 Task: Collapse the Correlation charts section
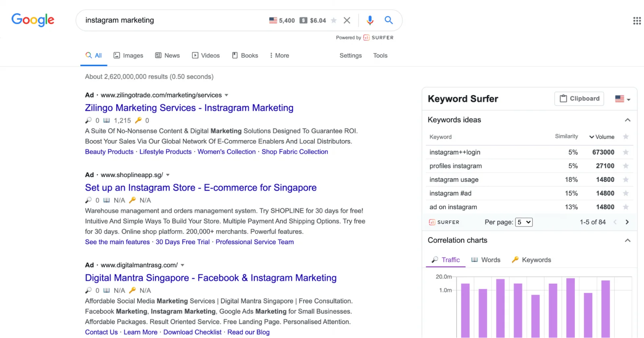pos(627,240)
